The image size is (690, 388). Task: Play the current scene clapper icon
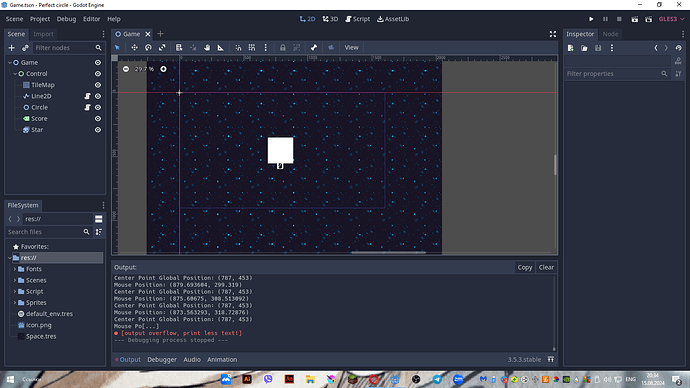coord(635,19)
